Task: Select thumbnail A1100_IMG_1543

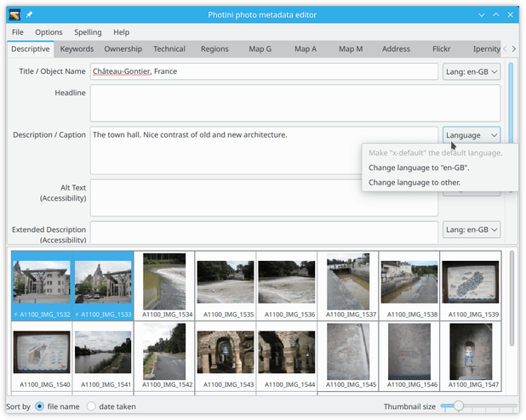Action: tap(226, 356)
